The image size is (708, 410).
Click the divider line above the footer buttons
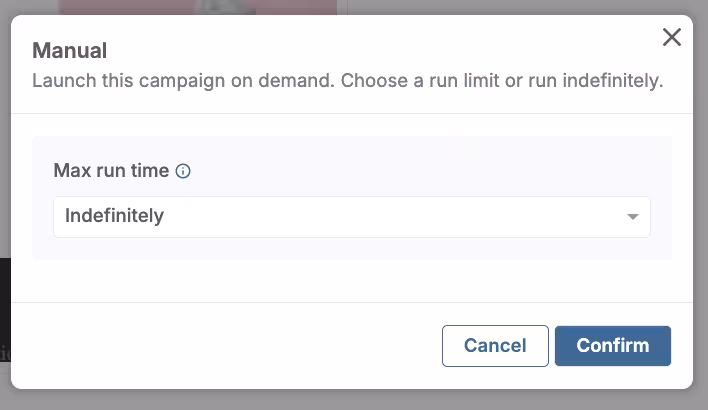(x=350, y=302)
